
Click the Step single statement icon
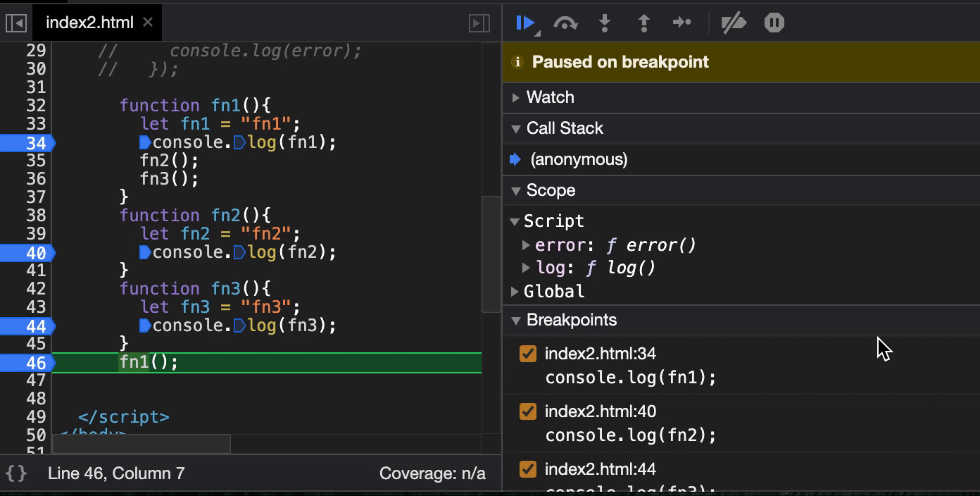click(681, 23)
